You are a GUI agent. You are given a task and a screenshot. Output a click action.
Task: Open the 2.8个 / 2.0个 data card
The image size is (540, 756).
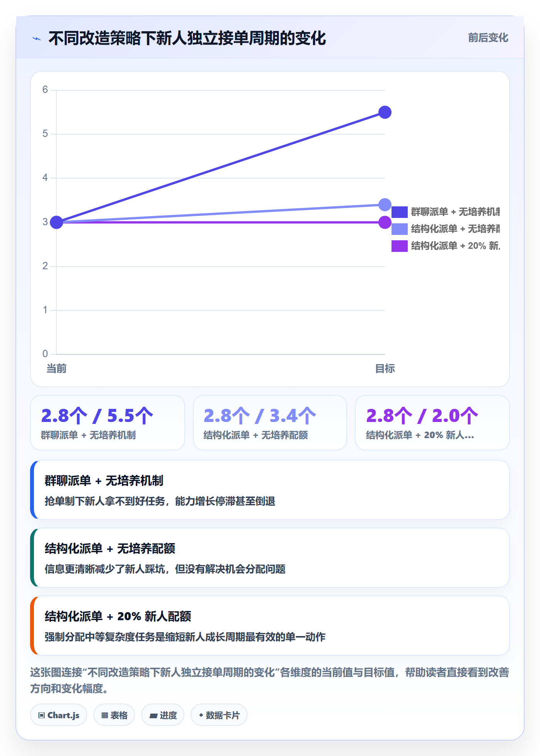click(x=432, y=423)
